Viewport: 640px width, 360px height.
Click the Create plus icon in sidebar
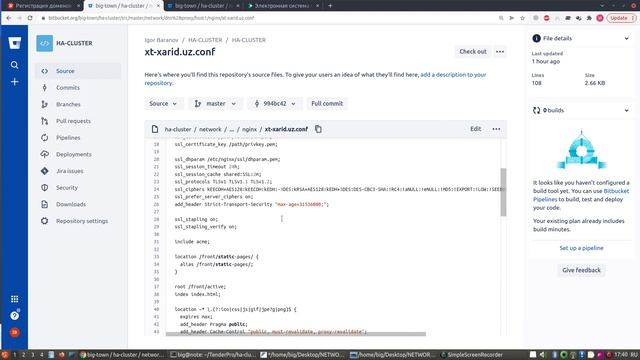(x=15, y=82)
